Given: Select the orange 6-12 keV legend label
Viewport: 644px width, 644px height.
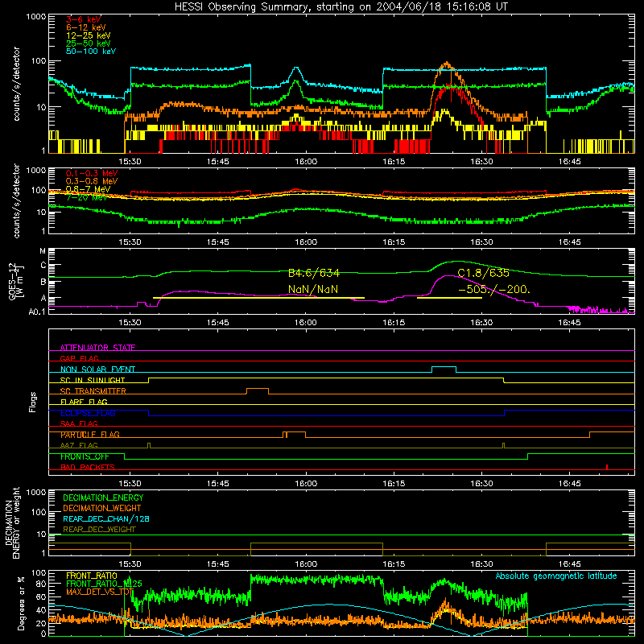Looking at the screenshot, I should [85, 27].
